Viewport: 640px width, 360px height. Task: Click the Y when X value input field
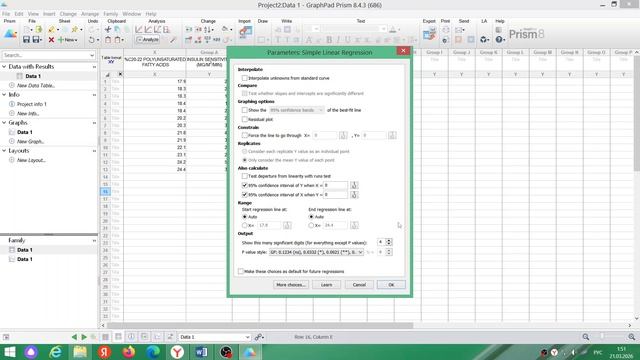(336, 185)
